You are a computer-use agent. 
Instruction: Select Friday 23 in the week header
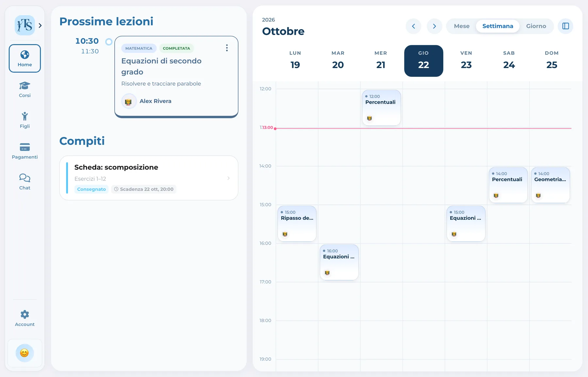click(466, 61)
